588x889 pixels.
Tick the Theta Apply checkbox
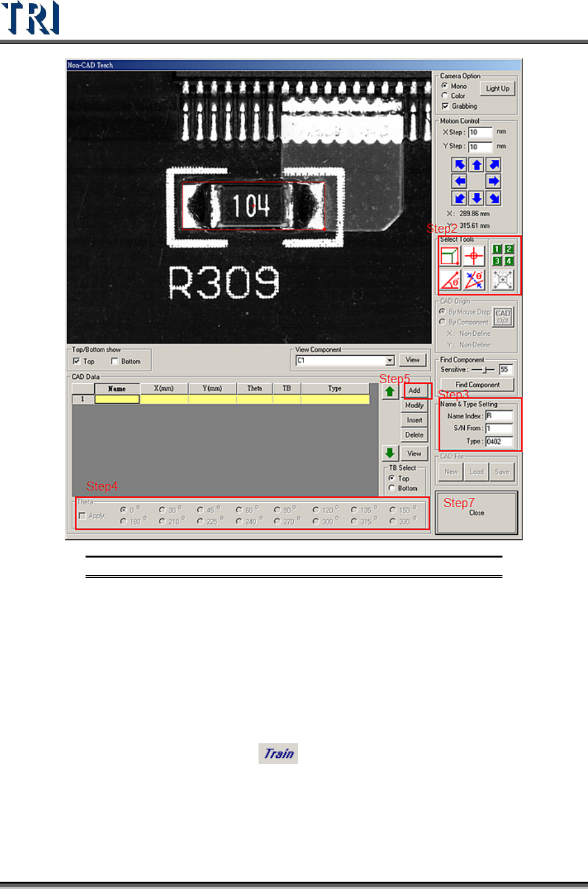(x=83, y=516)
